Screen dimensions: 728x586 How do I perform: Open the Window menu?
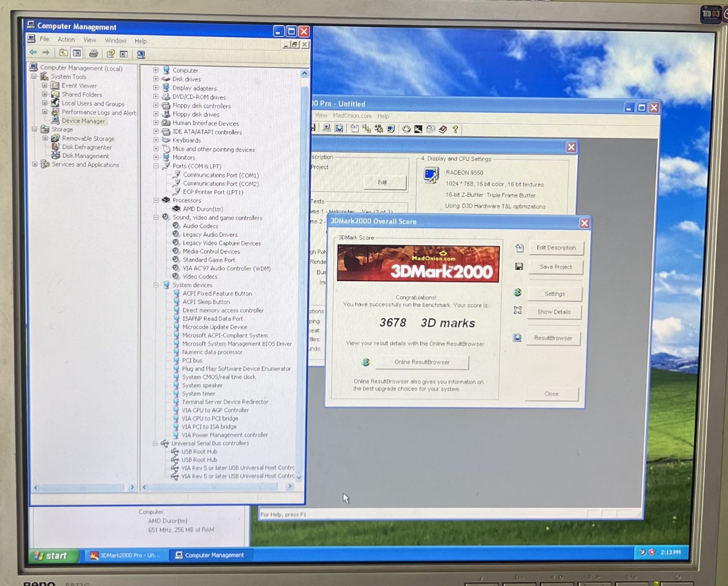coord(116,40)
